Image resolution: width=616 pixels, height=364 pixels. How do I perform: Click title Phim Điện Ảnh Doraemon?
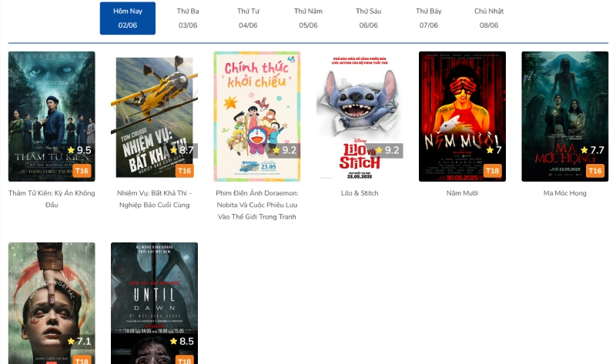pos(257,205)
